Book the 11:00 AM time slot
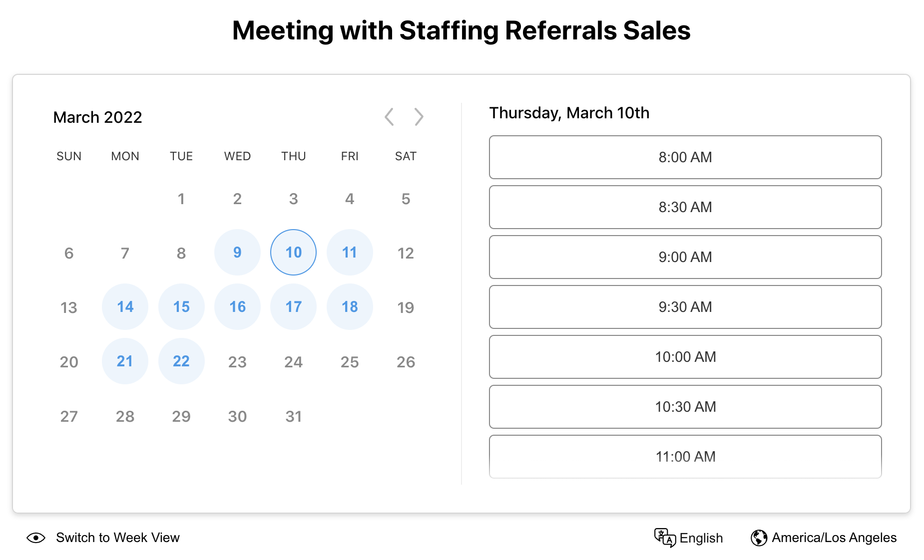Viewport: 924px width, 560px height. point(685,456)
